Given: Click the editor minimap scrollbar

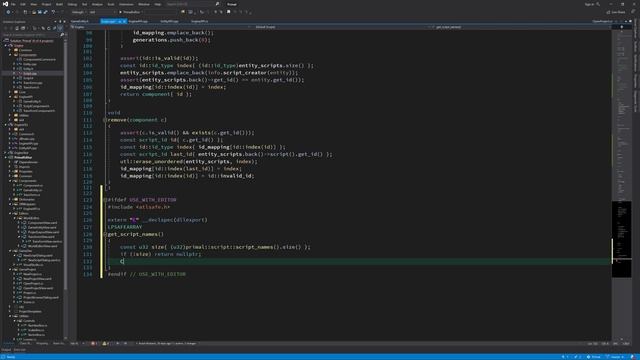Looking at the screenshot, I should click(x=621, y=184).
